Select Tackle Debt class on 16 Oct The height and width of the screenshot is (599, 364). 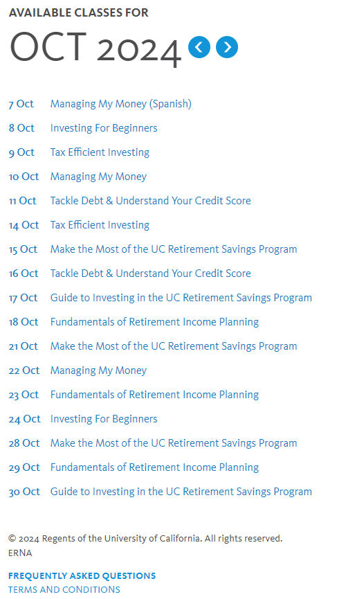point(150,274)
